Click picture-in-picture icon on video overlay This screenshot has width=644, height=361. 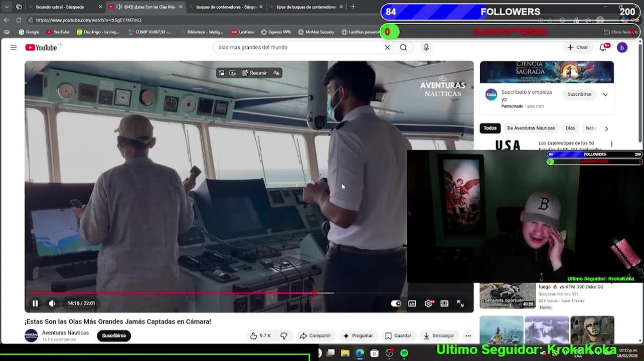coord(221,73)
